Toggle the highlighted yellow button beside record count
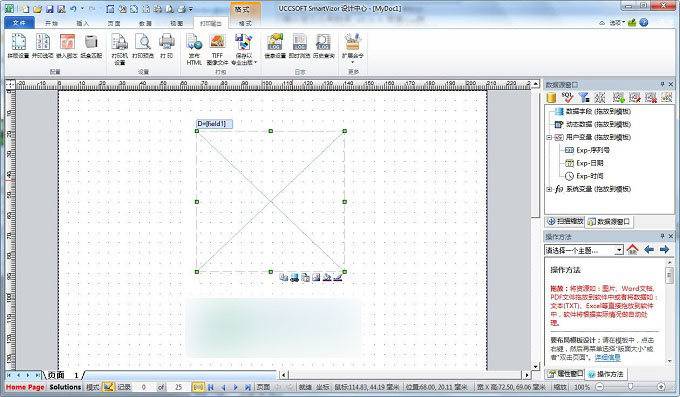Viewport: 680px width, 397px height. pos(198,387)
